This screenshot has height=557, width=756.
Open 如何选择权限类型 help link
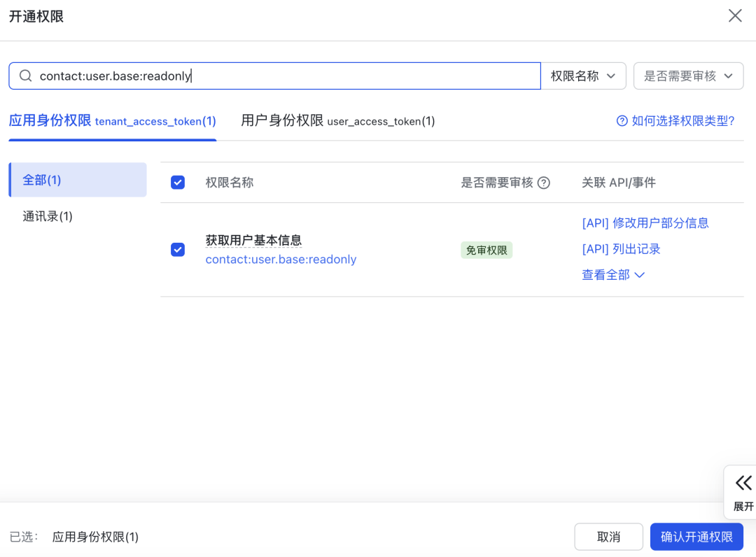[675, 120]
